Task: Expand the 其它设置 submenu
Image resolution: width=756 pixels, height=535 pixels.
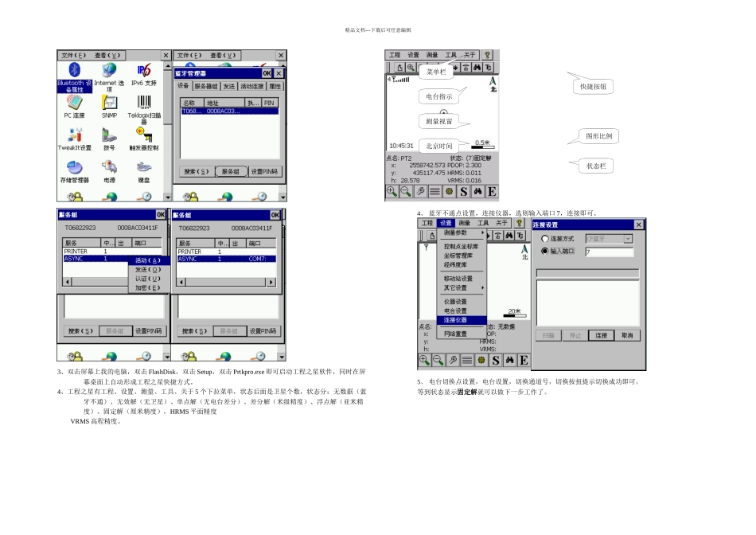Action: [462, 288]
